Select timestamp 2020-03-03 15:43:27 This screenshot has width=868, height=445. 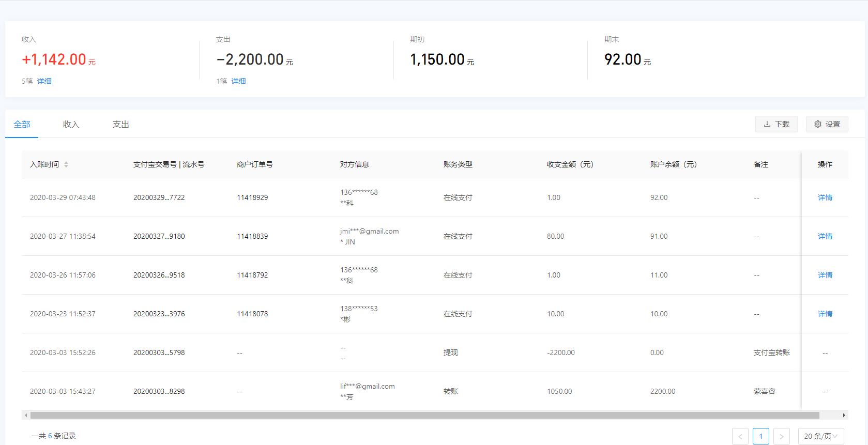[x=63, y=391]
